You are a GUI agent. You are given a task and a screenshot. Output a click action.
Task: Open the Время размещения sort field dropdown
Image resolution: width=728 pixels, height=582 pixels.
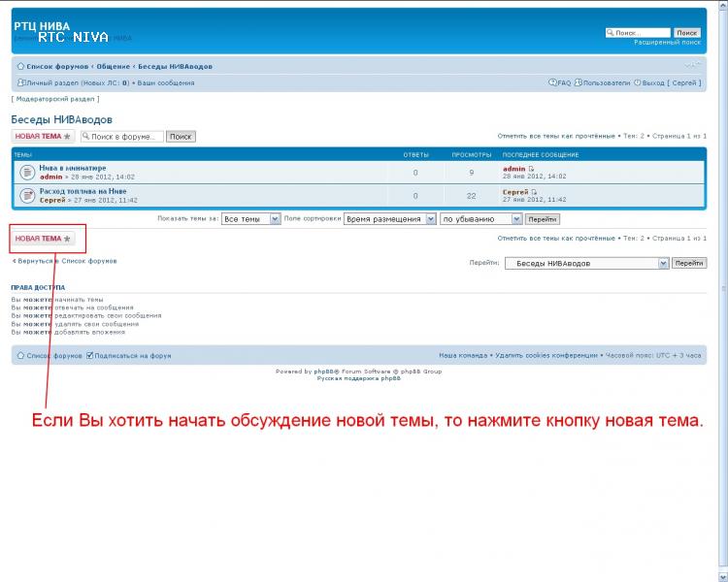click(390, 219)
